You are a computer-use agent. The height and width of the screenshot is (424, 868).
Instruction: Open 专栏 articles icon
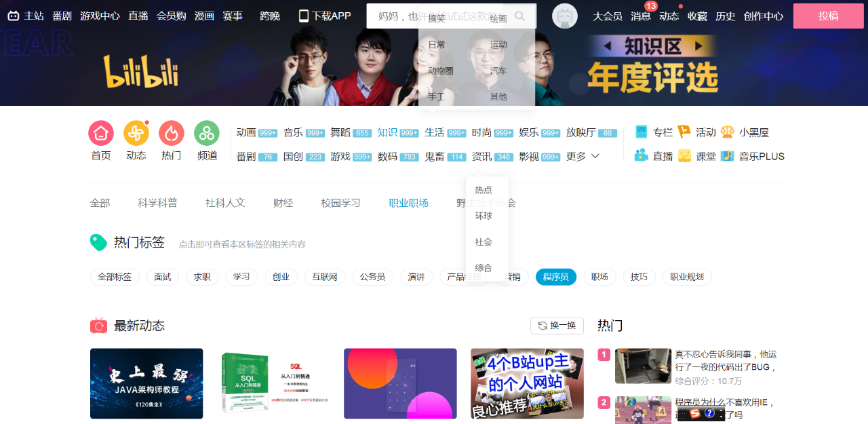[x=642, y=132]
